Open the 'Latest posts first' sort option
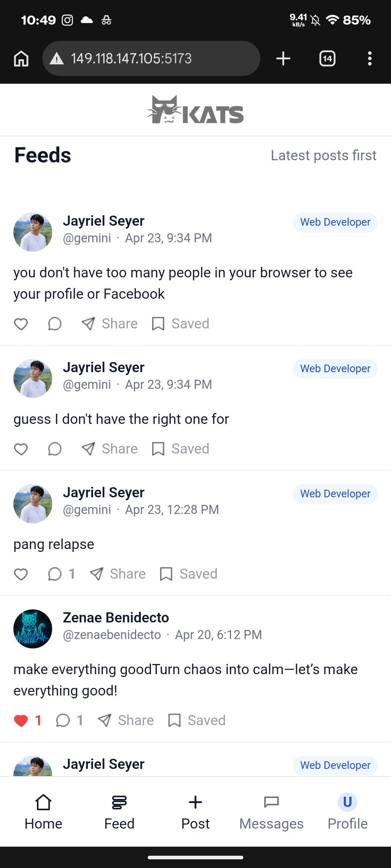Viewport: 391px width, 868px height. pyautogui.click(x=323, y=156)
